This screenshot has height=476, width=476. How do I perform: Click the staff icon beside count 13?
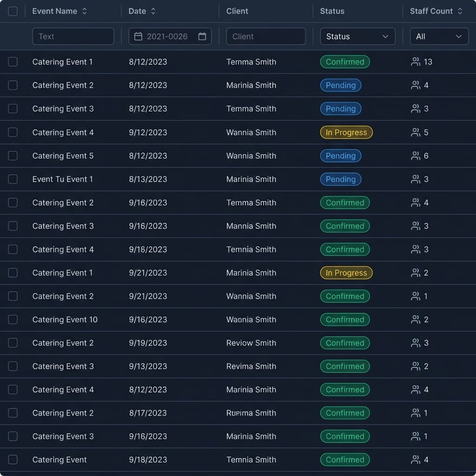click(416, 62)
